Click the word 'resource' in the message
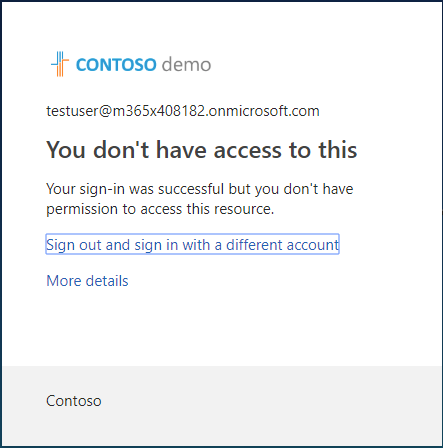This screenshot has height=448, width=443. [x=244, y=209]
